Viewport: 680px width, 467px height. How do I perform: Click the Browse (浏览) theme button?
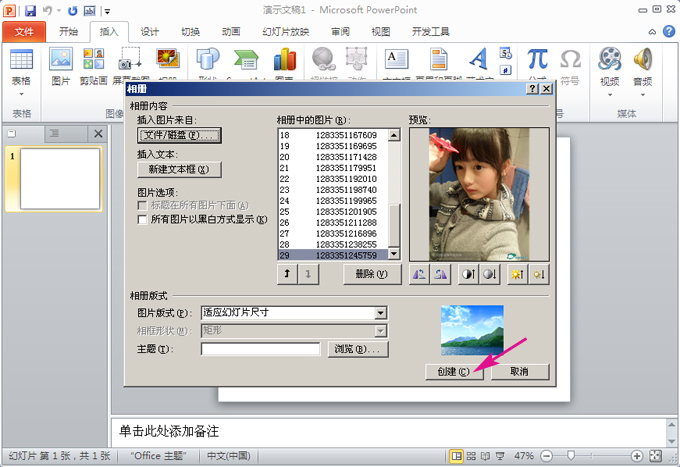click(358, 349)
